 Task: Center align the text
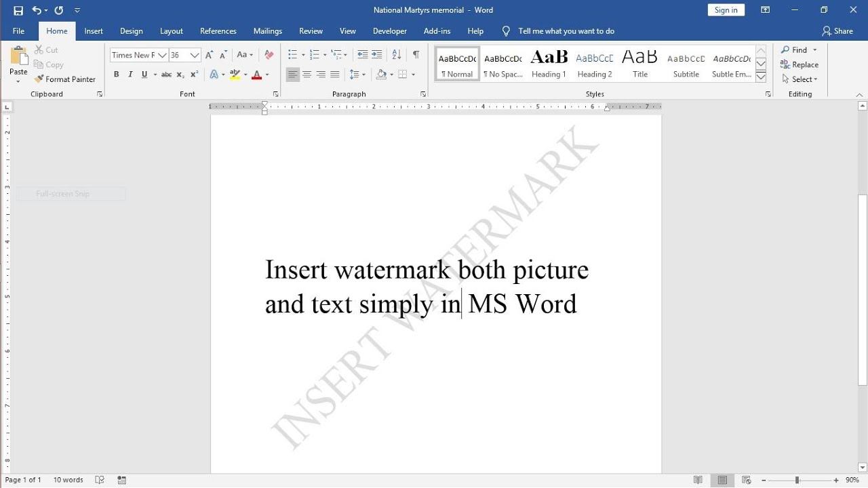click(307, 75)
